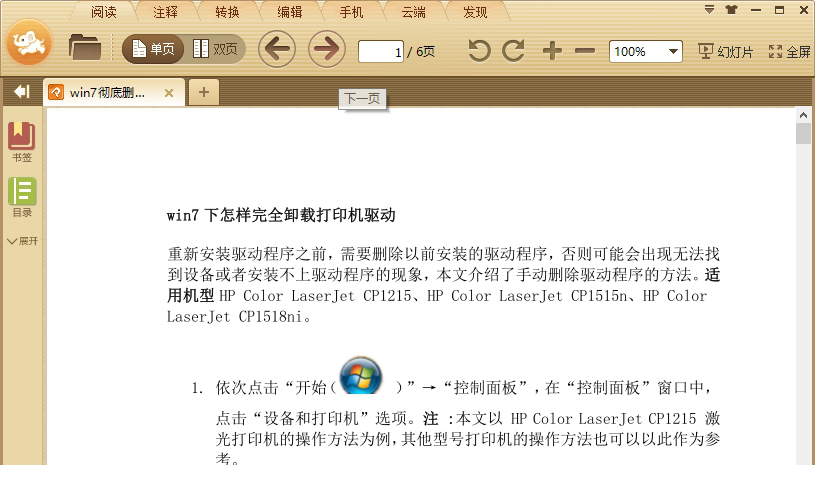The height and width of the screenshot is (483, 815).
Task: Switch to 双页 double page view
Action: click(215, 49)
